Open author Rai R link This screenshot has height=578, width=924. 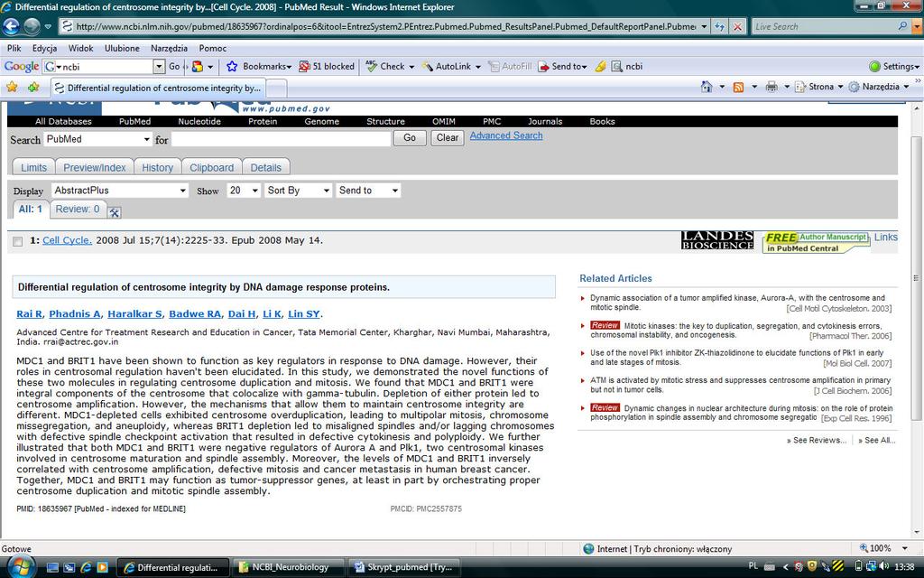coord(30,314)
